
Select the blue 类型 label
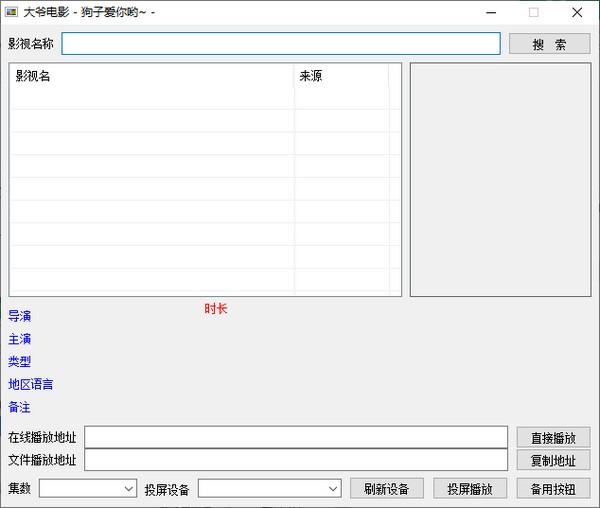tap(20, 362)
